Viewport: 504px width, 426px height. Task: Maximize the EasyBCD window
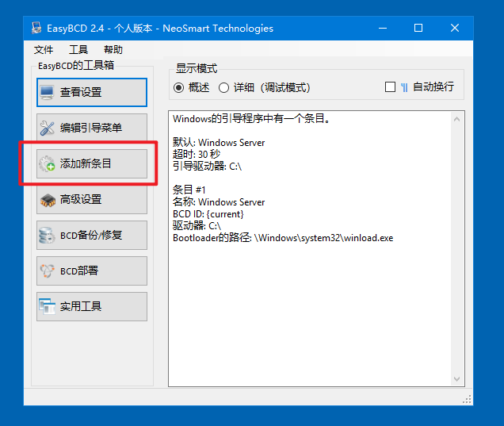point(418,28)
